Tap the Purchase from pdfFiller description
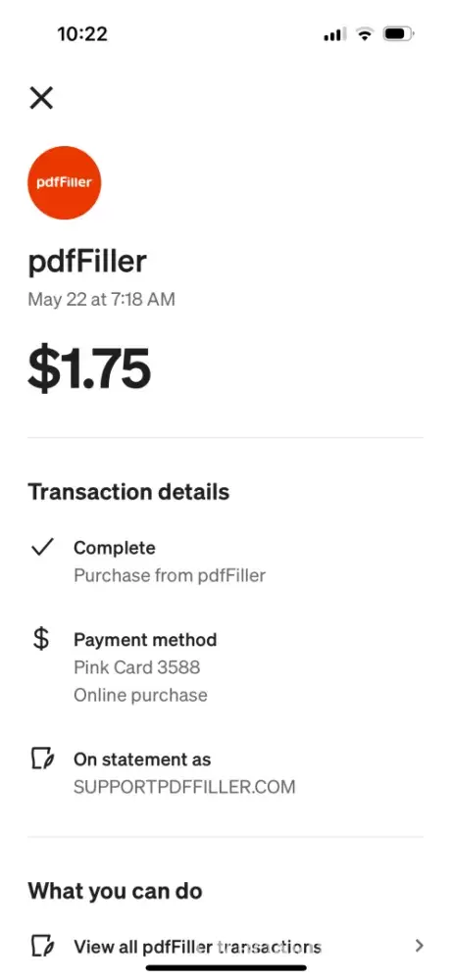 click(x=170, y=575)
